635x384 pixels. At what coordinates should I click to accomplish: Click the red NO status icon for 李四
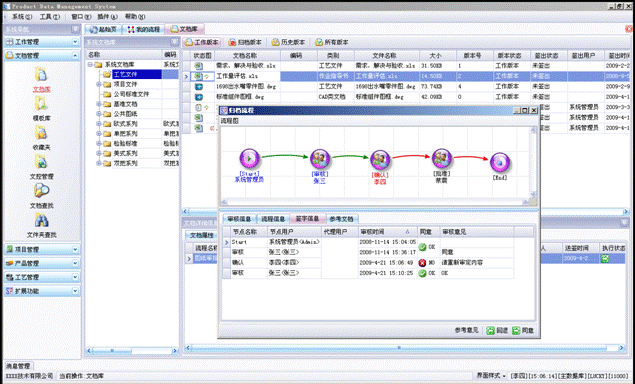click(422, 263)
